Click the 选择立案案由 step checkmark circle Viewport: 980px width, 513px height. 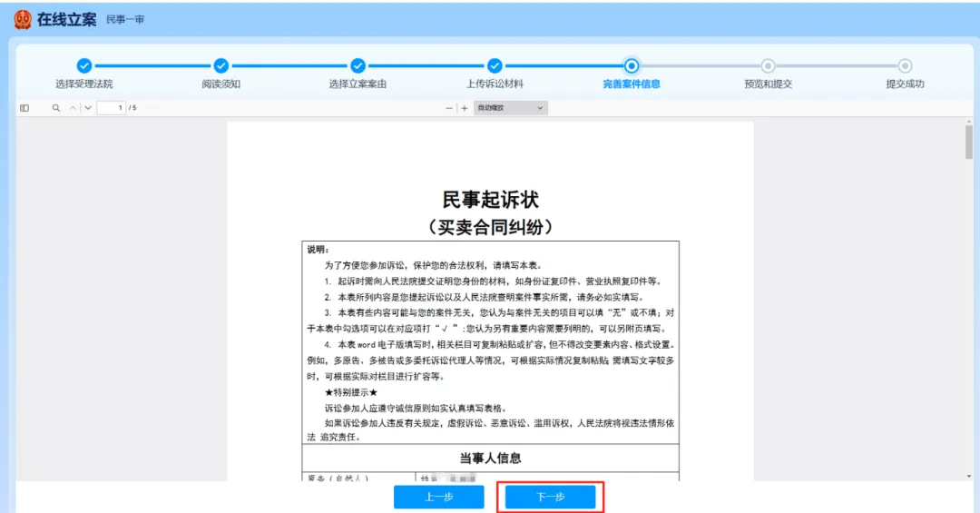[x=358, y=65]
